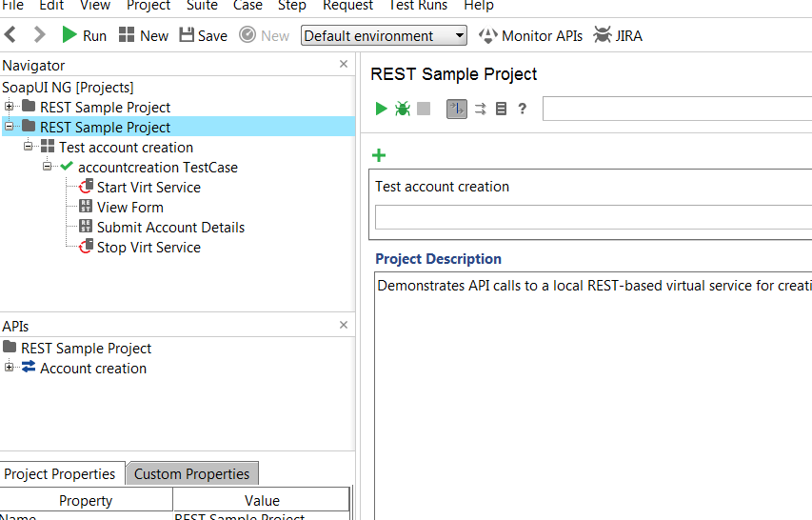Screen dimensions: 812x520
Task: Open the Default environment dropdown
Action: click(384, 35)
